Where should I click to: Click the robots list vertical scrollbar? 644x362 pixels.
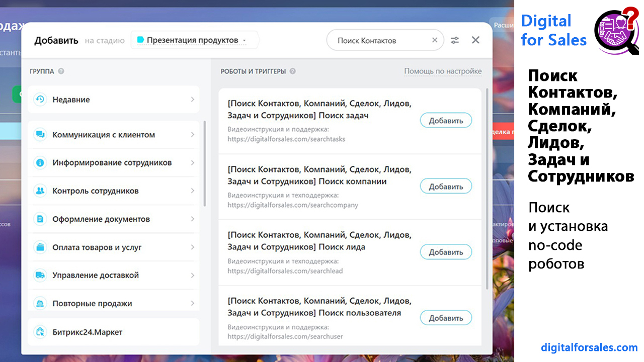(487, 189)
